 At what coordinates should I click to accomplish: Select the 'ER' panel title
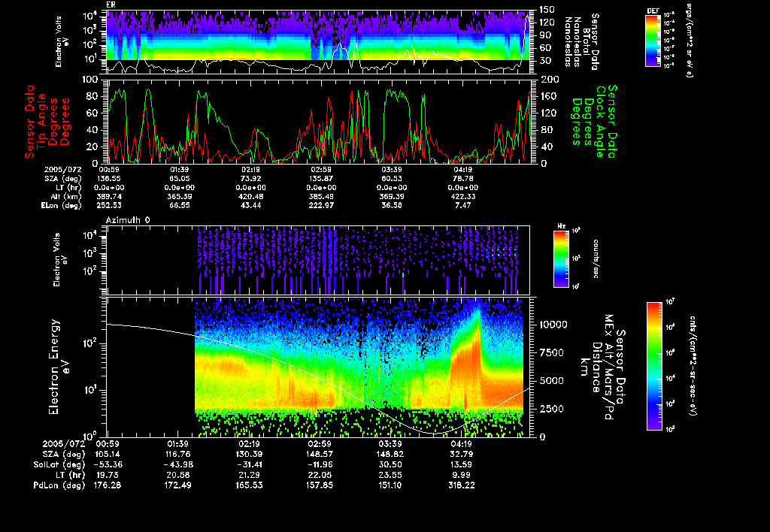(111, 5)
